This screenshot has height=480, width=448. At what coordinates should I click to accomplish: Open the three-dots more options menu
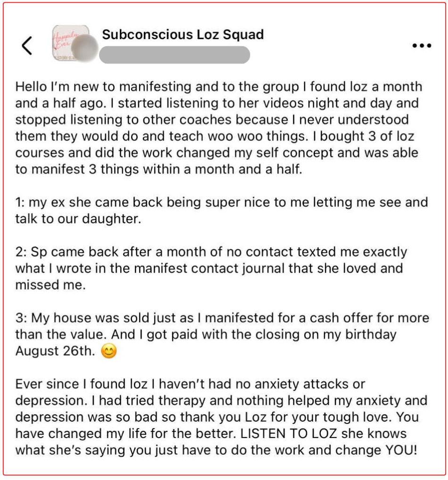422,46
